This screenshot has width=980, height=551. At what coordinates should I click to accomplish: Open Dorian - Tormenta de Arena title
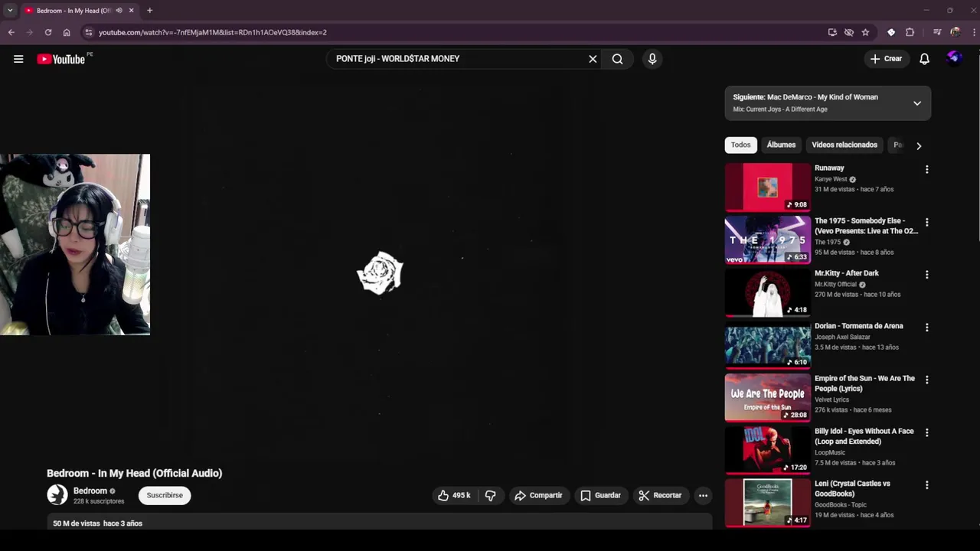pos(858,326)
